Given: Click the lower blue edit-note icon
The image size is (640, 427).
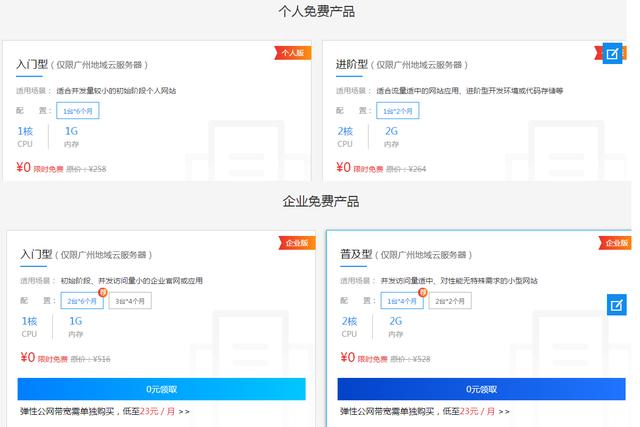Looking at the screenshot, I should coord(616,305).
